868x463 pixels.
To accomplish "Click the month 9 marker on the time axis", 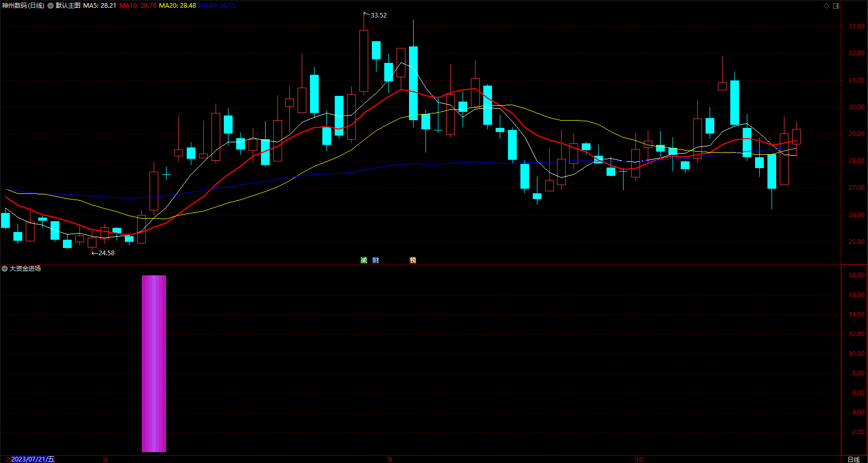I will (x=390, y=459).
